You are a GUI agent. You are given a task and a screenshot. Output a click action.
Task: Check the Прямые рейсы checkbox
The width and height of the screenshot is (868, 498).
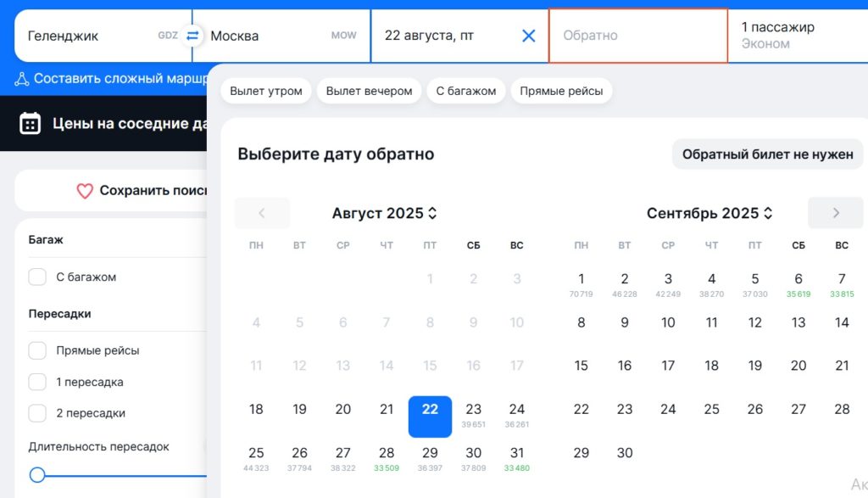36,350
